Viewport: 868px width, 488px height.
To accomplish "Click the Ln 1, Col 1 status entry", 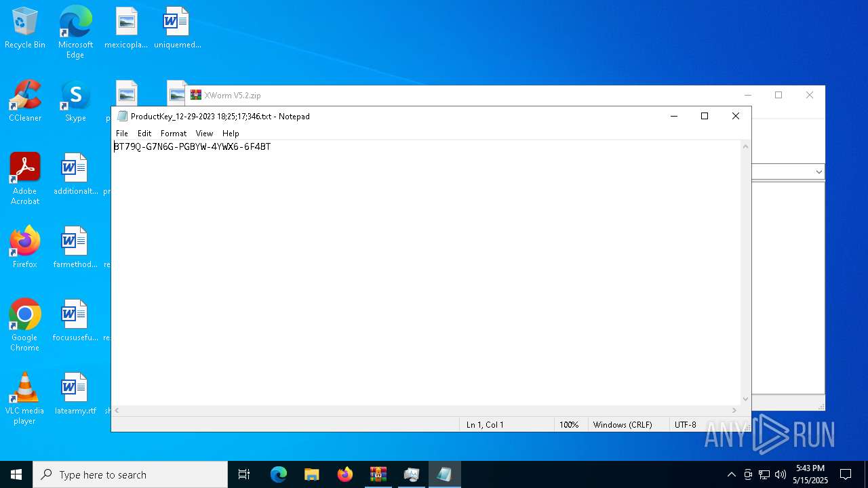I will tap(485, 425).
